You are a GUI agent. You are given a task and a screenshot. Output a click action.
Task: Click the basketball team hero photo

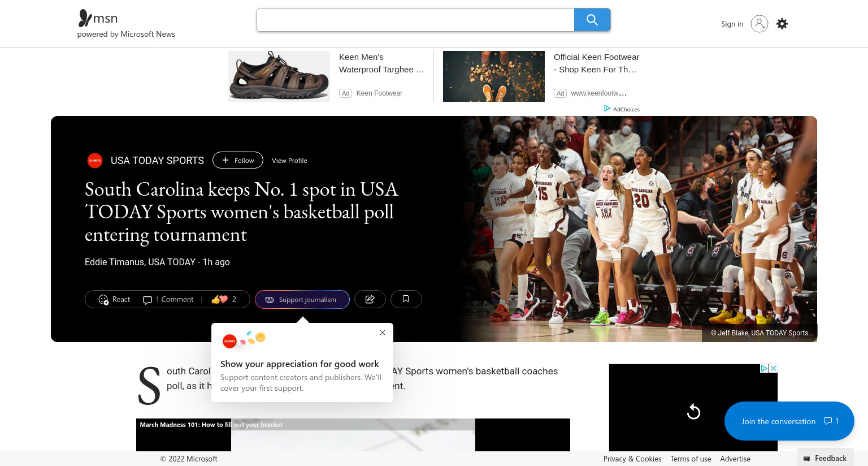pos(637,229)
